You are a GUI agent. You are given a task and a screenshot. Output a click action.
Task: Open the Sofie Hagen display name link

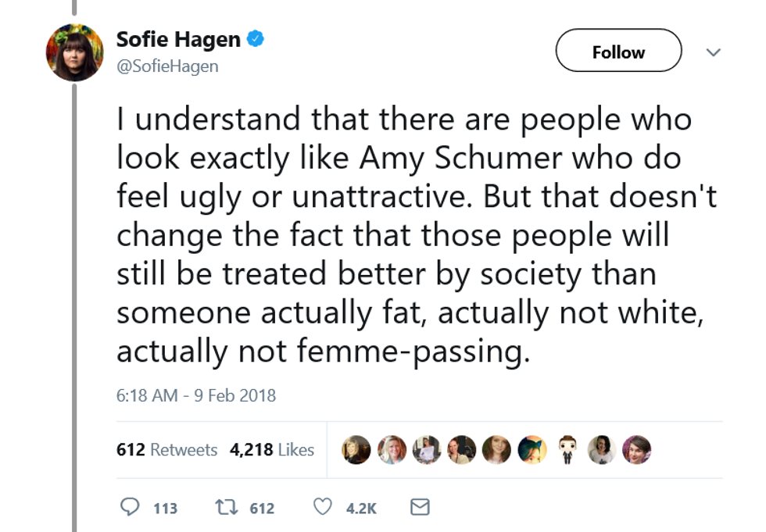click(179, 38)
